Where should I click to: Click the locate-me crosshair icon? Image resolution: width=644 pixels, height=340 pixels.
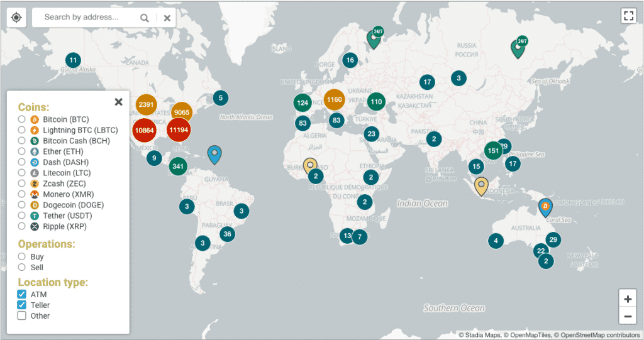point(16,18)
